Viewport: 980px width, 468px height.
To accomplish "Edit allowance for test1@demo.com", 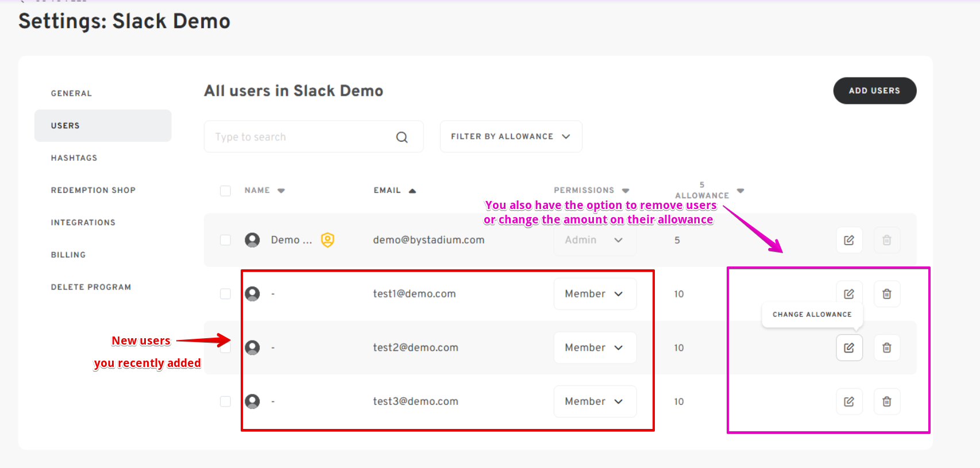I will point(849,293).
